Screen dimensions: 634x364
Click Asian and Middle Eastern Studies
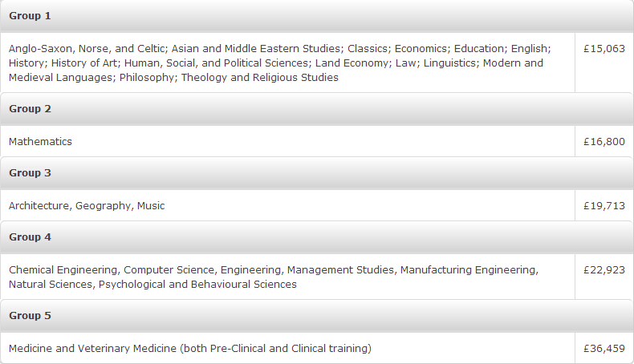coord(256,48)
